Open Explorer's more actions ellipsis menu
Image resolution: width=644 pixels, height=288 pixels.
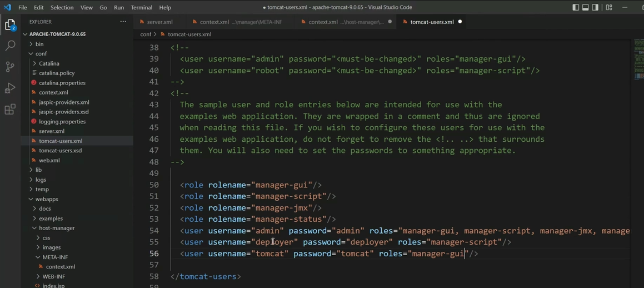point(123,21)
